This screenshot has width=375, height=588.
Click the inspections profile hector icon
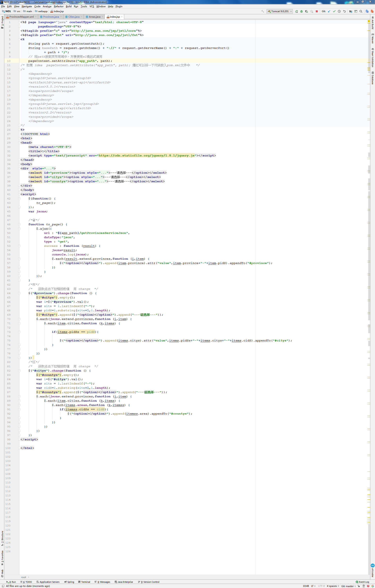[x=363, y=586]
